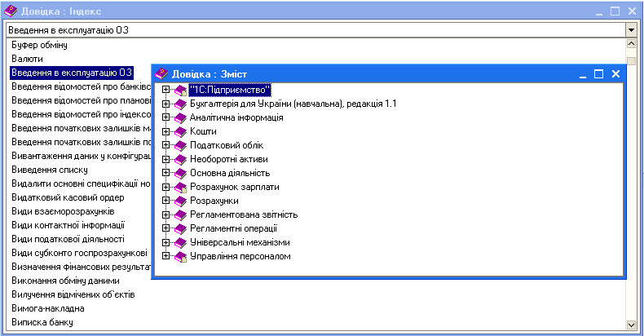Click the book icon beside Універсальні механізми

point(181,243)
